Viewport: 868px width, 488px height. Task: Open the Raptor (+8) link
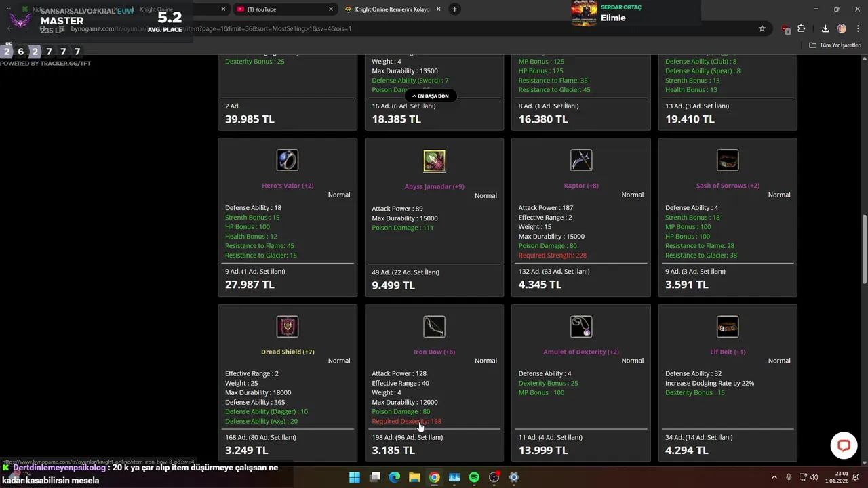pyautogui.click(x=581, y=186)
